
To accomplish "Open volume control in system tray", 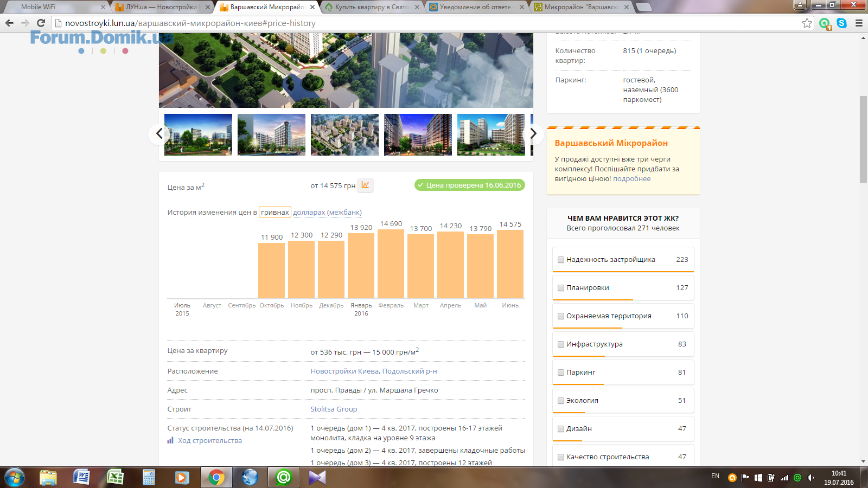I will (x=811, y=478).
